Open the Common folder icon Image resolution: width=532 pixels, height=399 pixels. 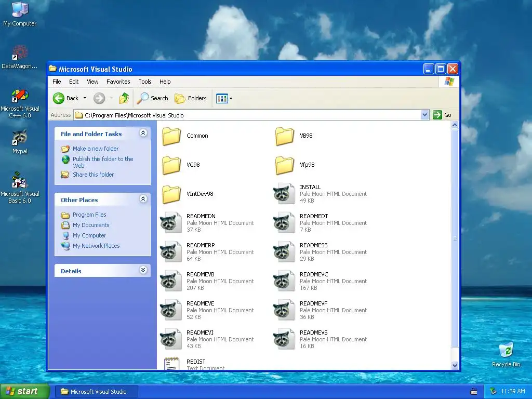[171, 137]
